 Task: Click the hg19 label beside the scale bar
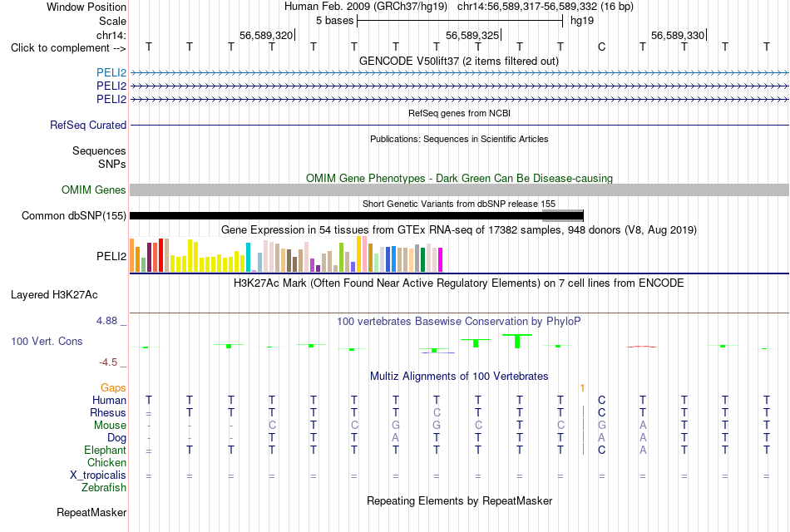coord(582,21)
